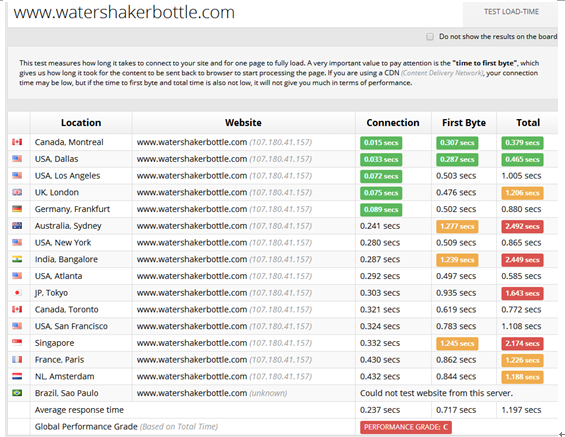
Task: Click the Total column header
Action: tap(528, 122)
